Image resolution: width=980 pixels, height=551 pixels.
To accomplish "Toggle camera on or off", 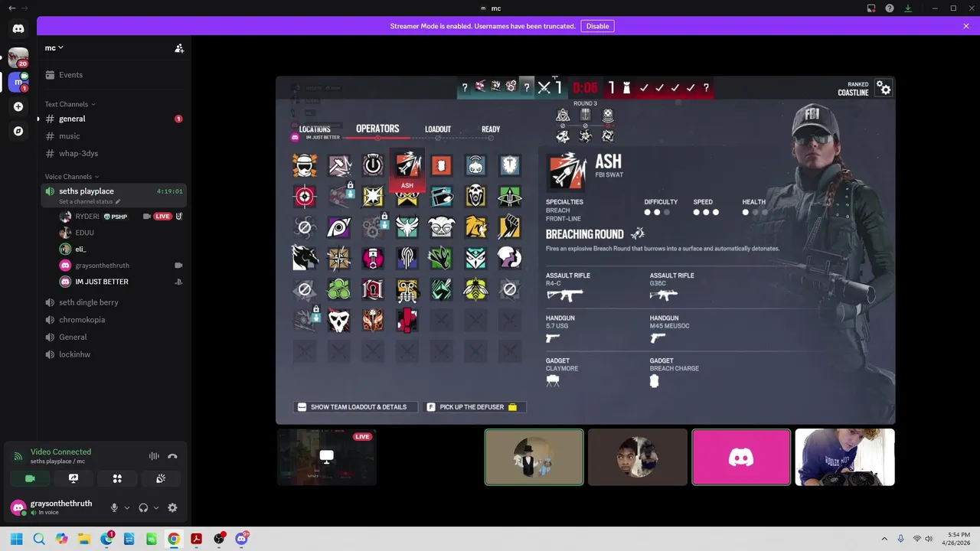I will tap(30, 478).
